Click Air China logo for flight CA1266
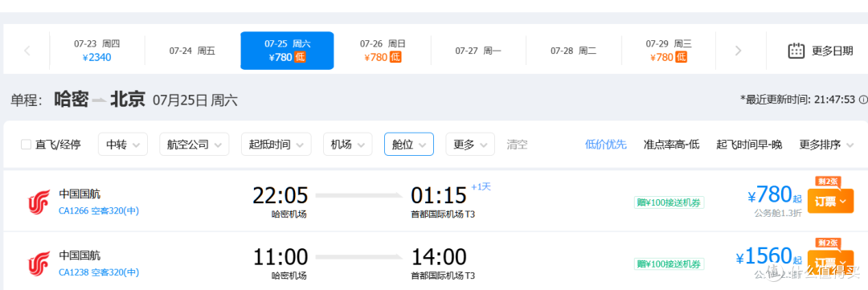Image resolution: width=868 pixels, height=290 pixels. click(39, 202)
